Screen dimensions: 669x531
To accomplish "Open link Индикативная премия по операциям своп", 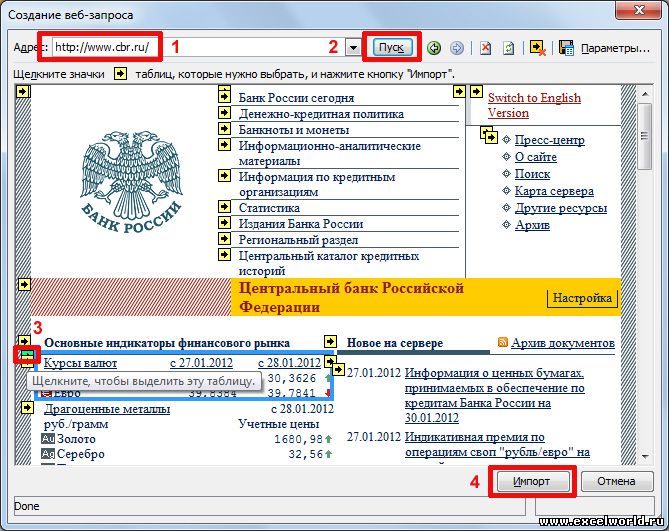I will (497, 444).
